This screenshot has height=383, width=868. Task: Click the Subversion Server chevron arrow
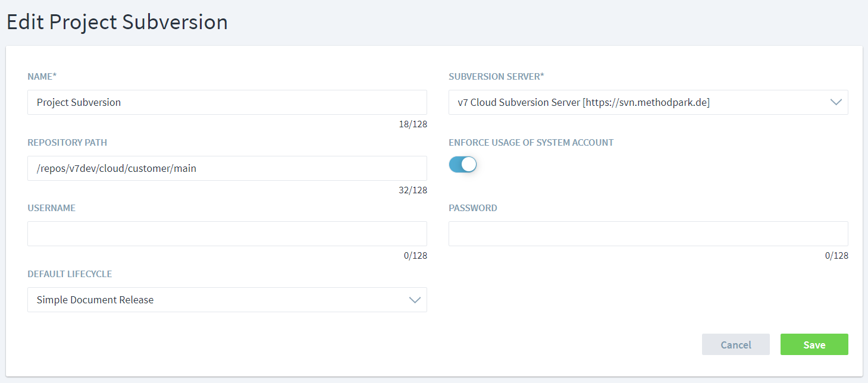[836, 102]
